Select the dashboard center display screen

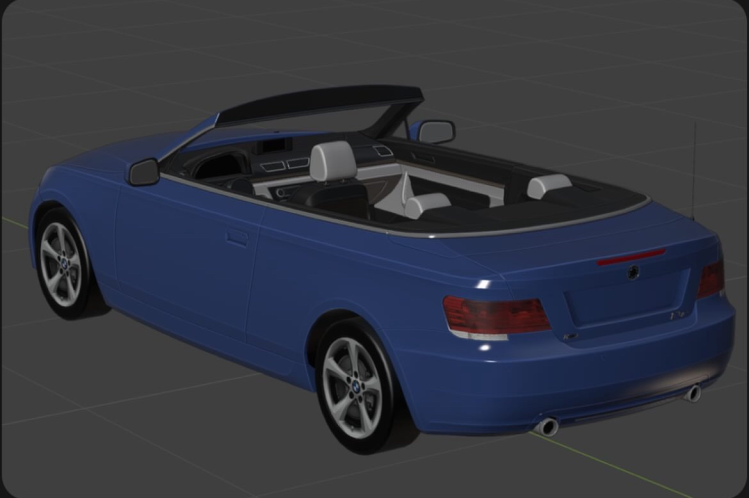point(273,147)
